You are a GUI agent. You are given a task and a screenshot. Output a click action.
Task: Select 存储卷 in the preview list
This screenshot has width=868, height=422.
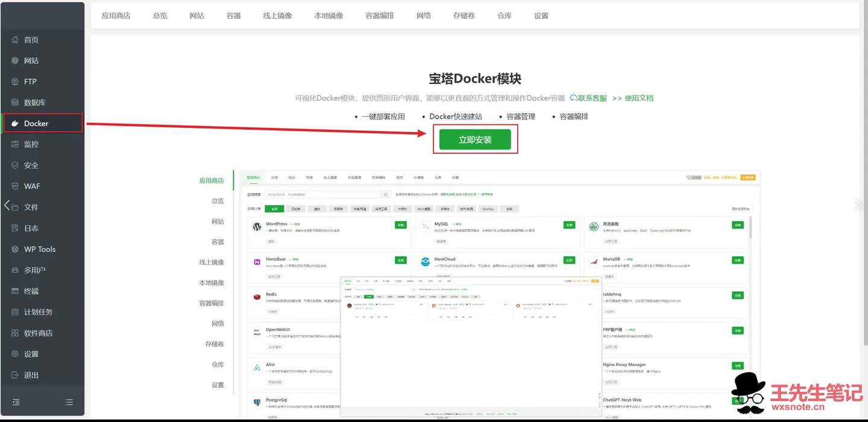215,344
